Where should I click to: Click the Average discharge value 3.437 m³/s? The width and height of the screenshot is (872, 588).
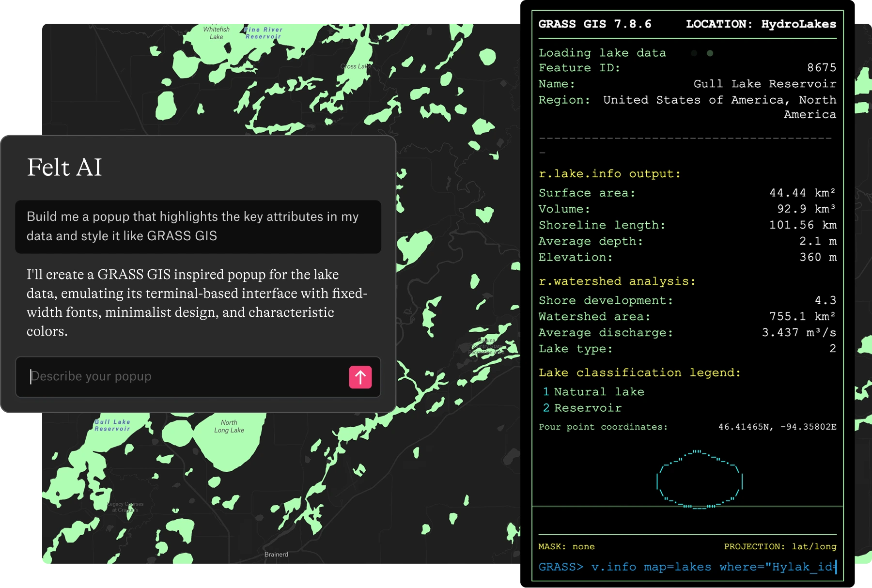[799, 333]
